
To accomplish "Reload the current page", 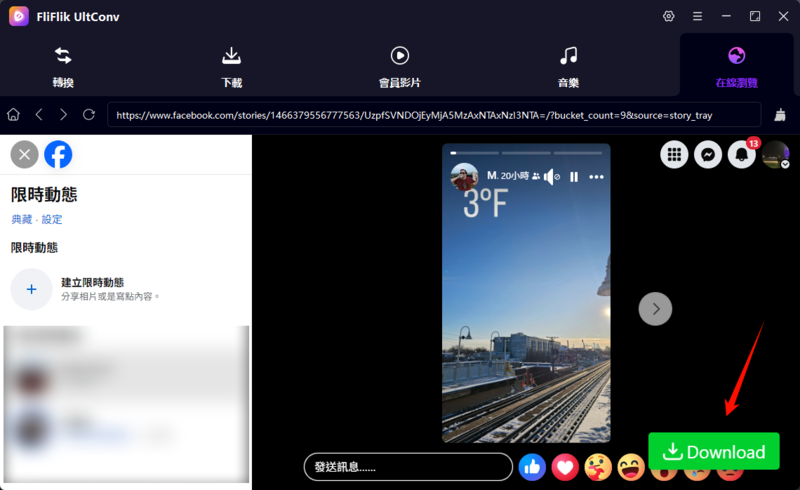I will click(89, 114).
